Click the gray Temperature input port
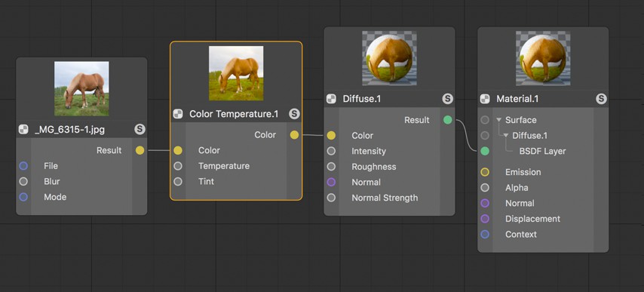Screen dimensions: 644x292 [x=178, y=166]
